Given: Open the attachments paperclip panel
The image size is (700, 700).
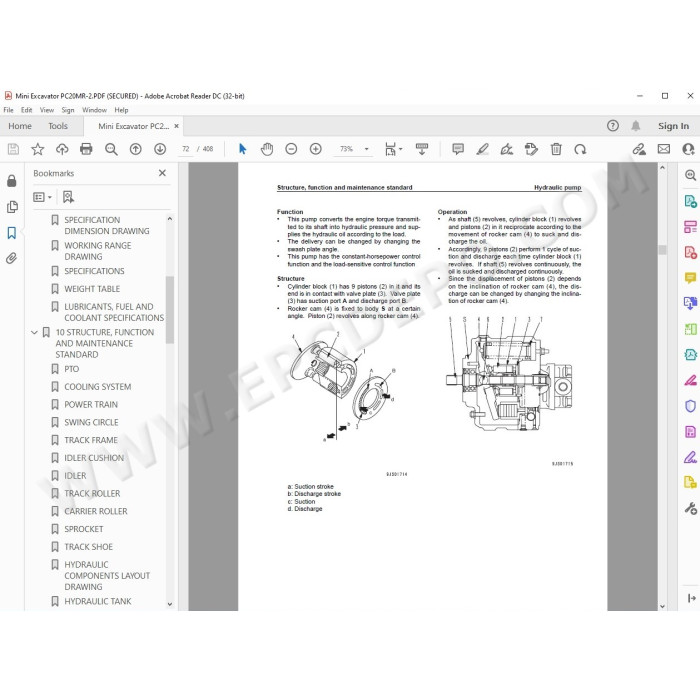Looking at the screenshot, I should pos(12,258).
